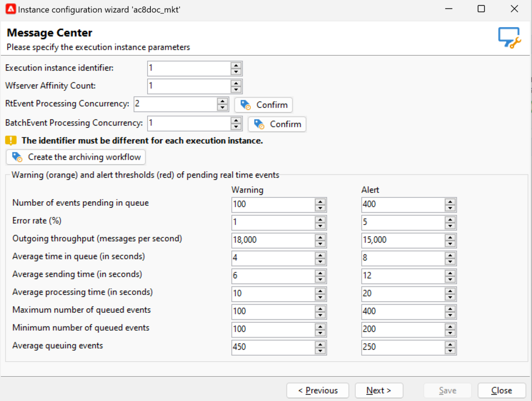Image resolution: width=532 pixels, height=401 pixels.
Task: Increase Maximum queued events Alert value
Action: coord(450,308)
